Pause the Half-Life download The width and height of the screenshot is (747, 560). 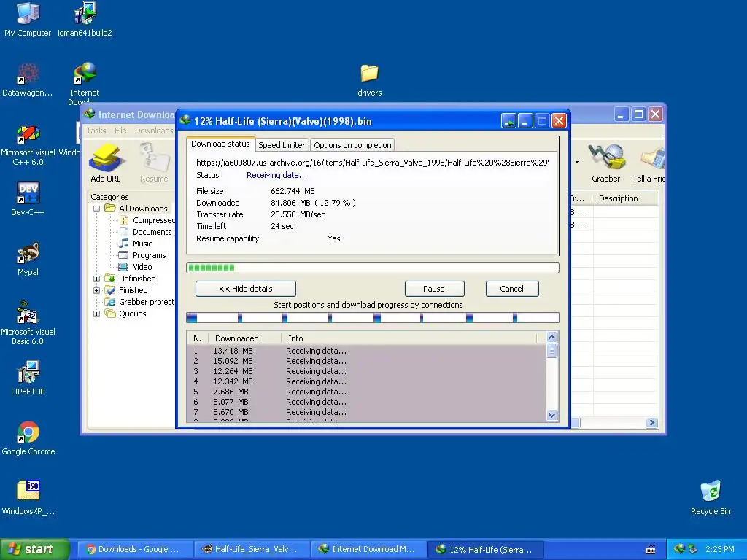pyautogui.click(x=434, y=289)
